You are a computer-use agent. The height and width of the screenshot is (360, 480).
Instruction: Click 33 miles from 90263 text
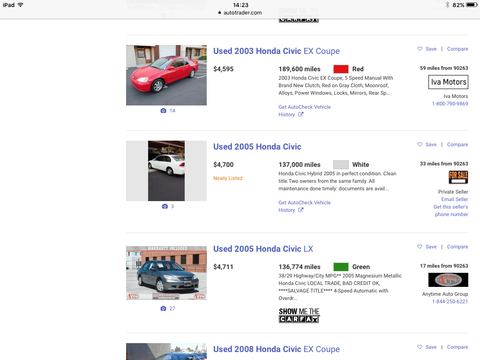click(444, 164)
